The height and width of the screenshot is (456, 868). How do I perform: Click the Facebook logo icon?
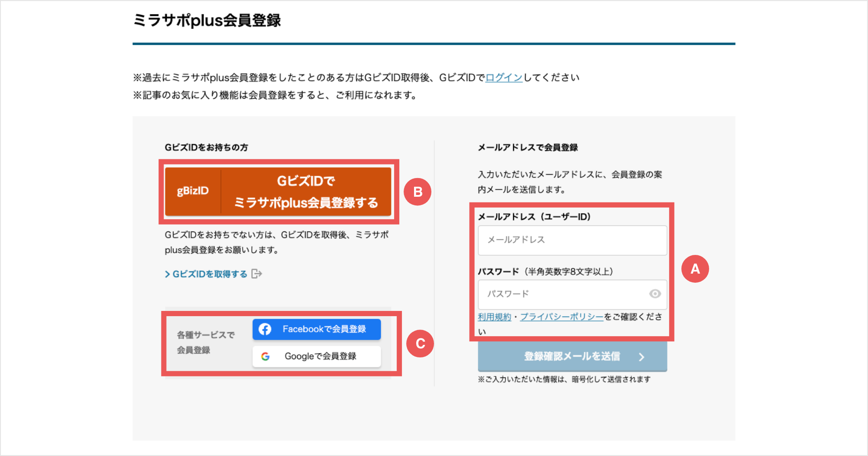(265, 329)
